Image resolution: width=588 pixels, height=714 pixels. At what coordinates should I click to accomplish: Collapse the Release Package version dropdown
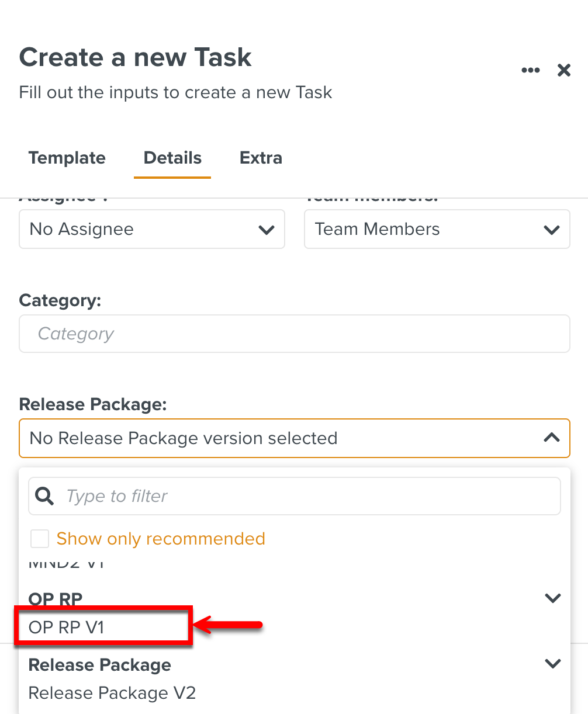[x=551, y=438]
